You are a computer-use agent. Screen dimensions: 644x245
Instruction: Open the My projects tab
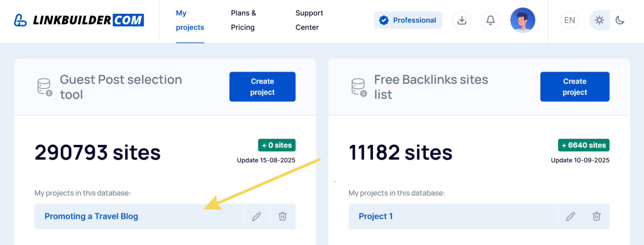pyautogui.click(x=190, y=20)
